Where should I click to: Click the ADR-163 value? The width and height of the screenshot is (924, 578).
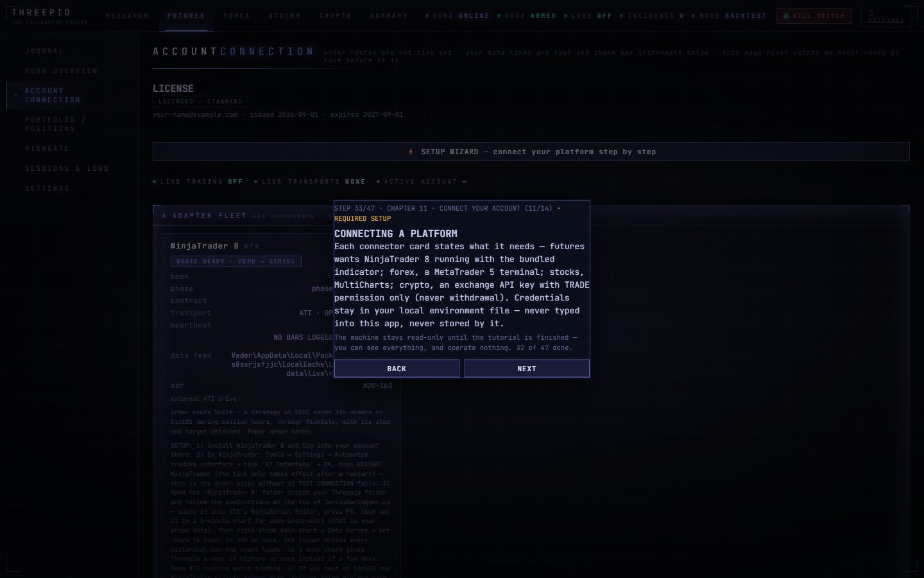(x=377, y=386)
